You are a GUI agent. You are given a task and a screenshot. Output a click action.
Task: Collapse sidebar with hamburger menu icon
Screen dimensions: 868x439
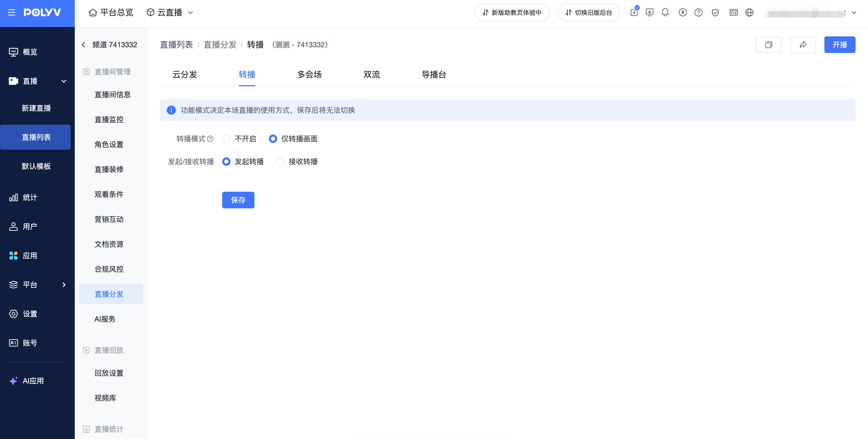(12, 13)
